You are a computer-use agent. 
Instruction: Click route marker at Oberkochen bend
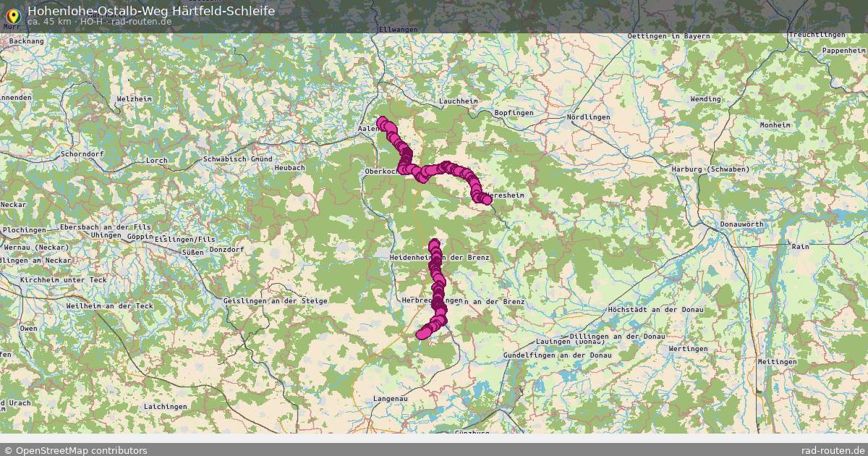click(x=403, y=169)
